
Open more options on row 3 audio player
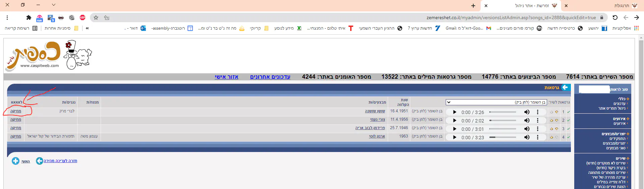[x=537, y=129]
